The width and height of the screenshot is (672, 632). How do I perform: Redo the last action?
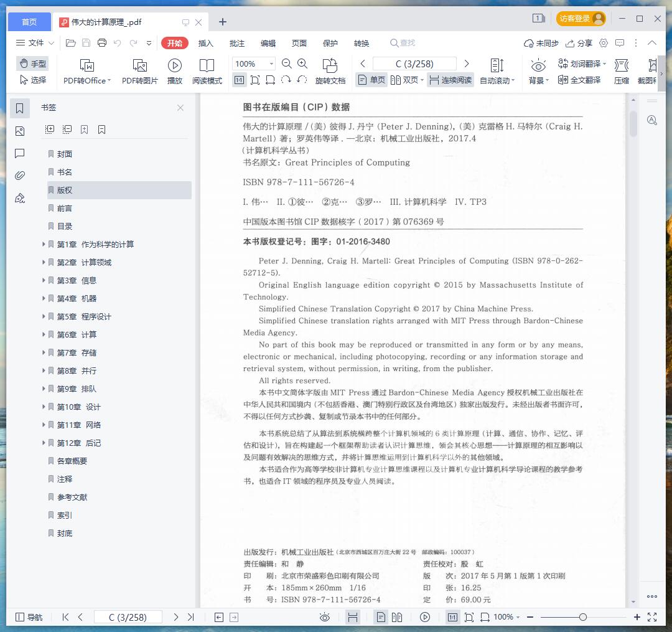click(133, 43)
